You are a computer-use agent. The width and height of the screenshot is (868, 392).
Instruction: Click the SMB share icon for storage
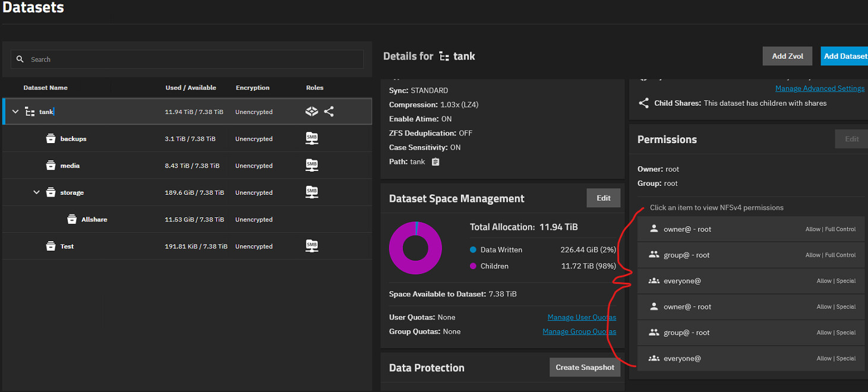coord(311,192)
